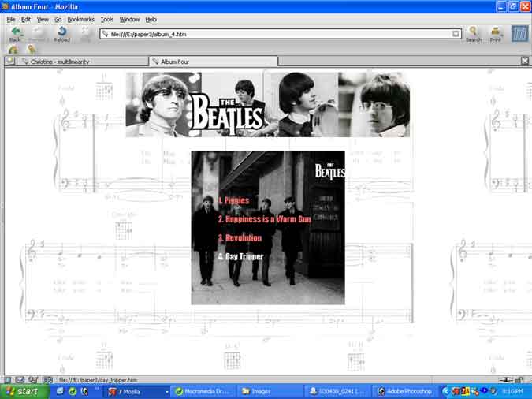Click the Mozilla throbber logo

(x=519, y=34)
